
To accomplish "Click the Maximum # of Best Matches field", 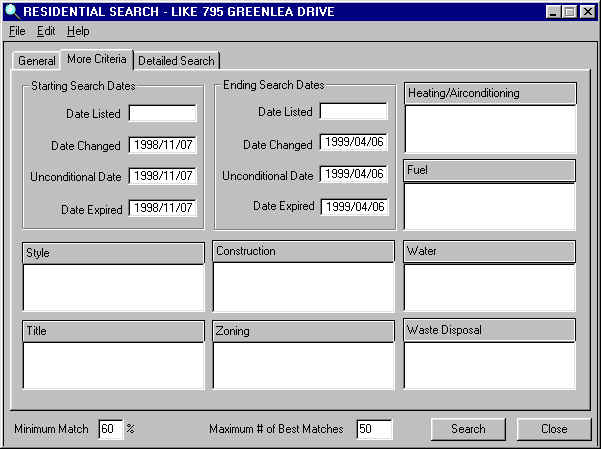I will [373, 429].
